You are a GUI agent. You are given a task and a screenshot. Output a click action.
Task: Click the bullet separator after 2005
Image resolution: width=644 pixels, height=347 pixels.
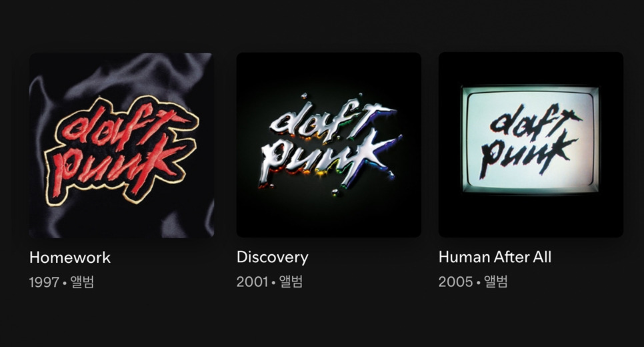point(479,282)
